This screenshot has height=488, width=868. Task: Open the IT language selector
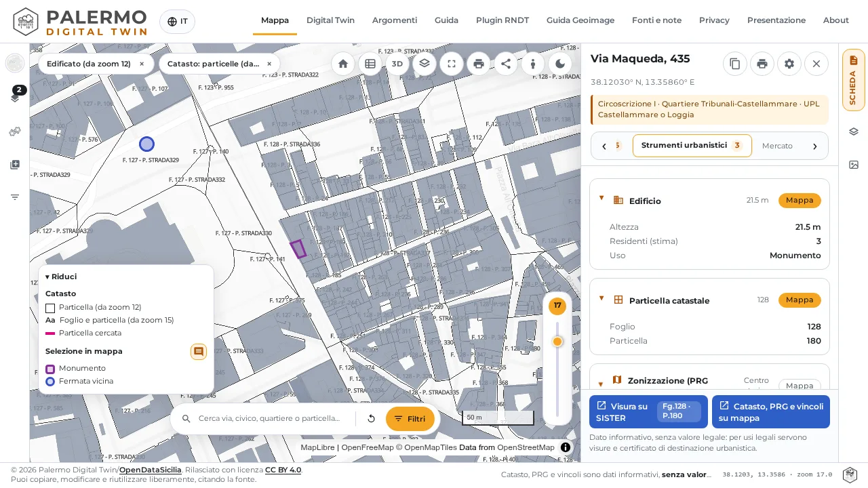[177, 22]
